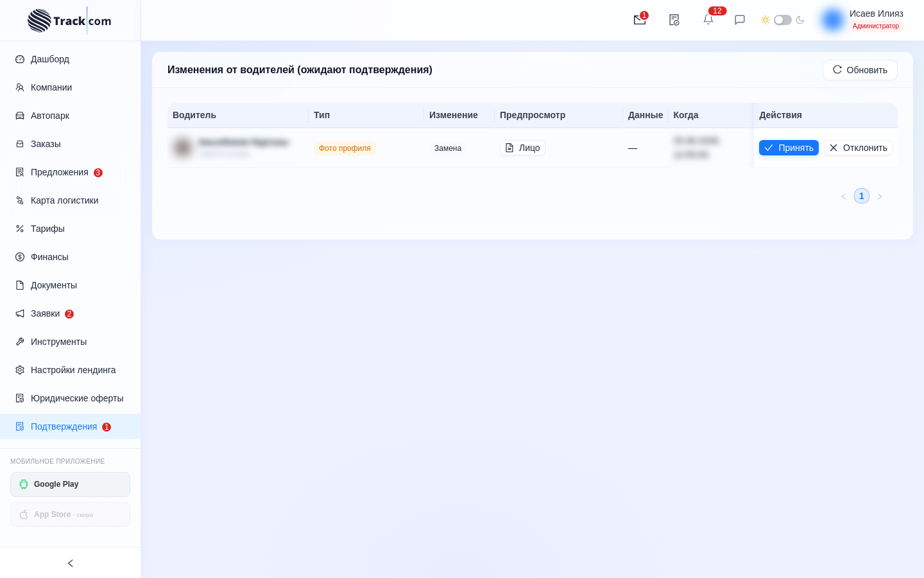Open Тарифы menu item

70,229
